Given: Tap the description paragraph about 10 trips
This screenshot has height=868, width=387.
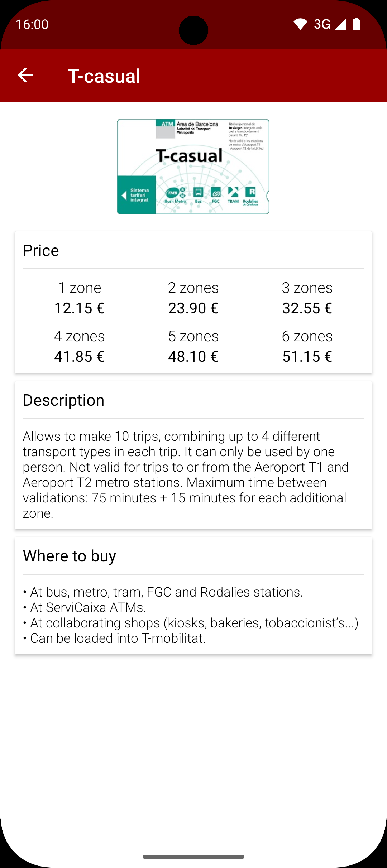Looking at the screenshot, I should coord(185,474).
